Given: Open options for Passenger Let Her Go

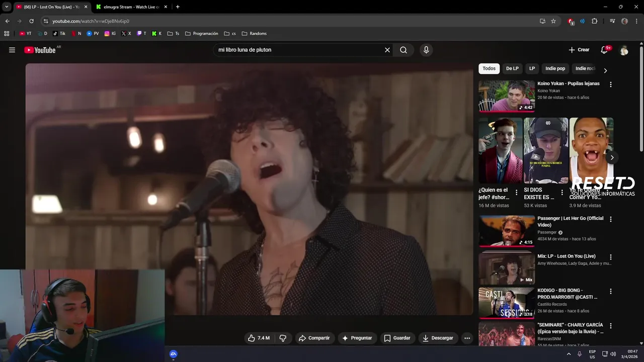Looking at the screenshot, I should 611,219.
